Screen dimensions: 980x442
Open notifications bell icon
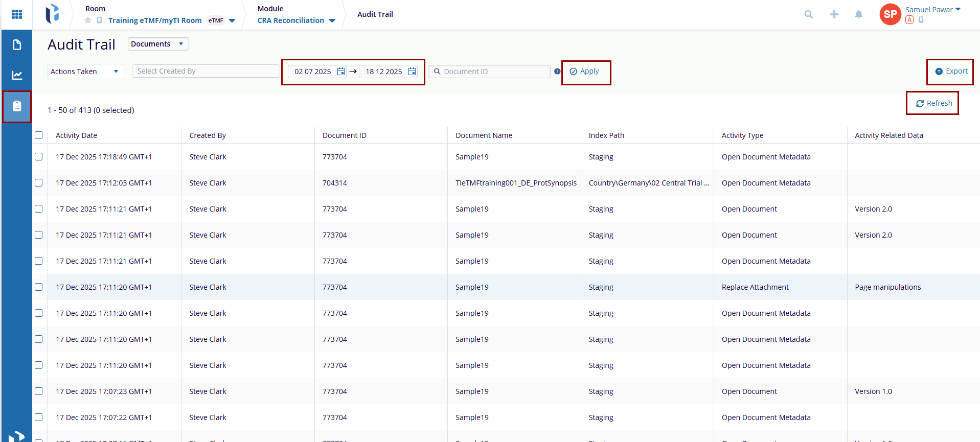tap(859, 14)
